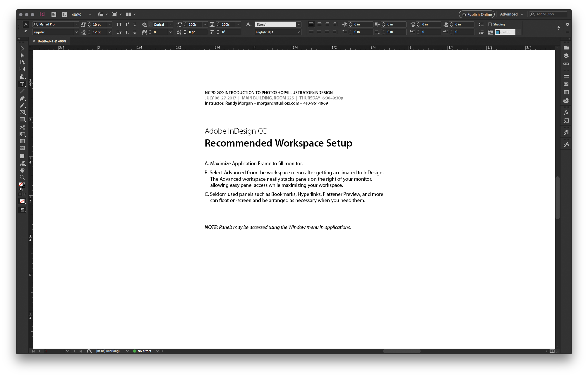Pick the Direct Selection tool
Screen dimensions: 588x377
[x=22, y=55]
